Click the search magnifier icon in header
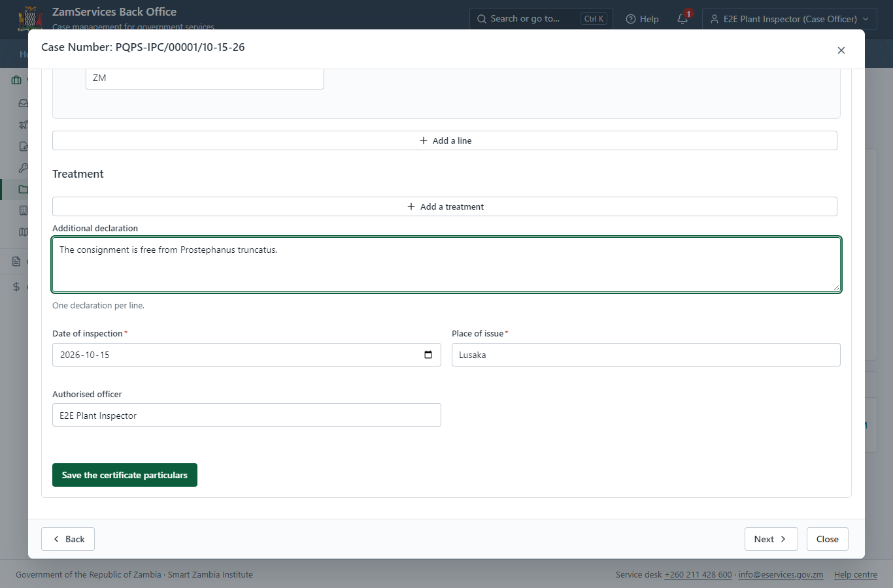Image resolution: width=893 pixels, height=588 pixels. (x=482, y=19)
